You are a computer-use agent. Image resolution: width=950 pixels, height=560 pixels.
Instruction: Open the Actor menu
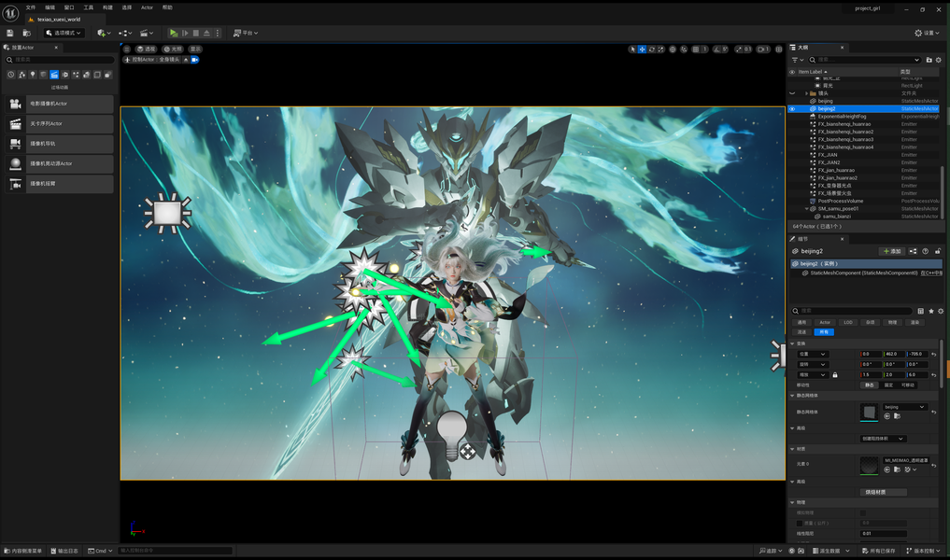coord(147,7)
